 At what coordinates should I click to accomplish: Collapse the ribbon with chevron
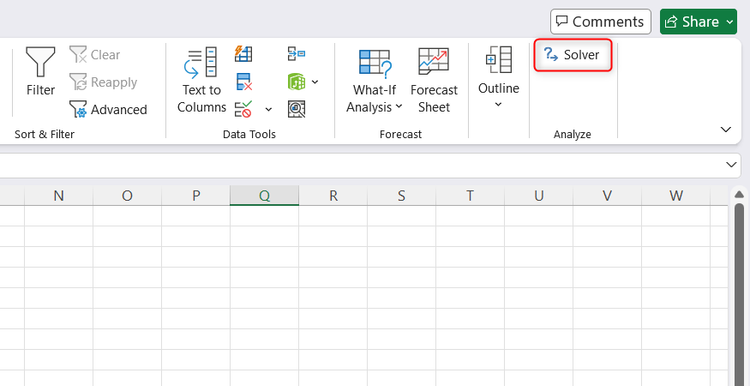coord(726,129)
